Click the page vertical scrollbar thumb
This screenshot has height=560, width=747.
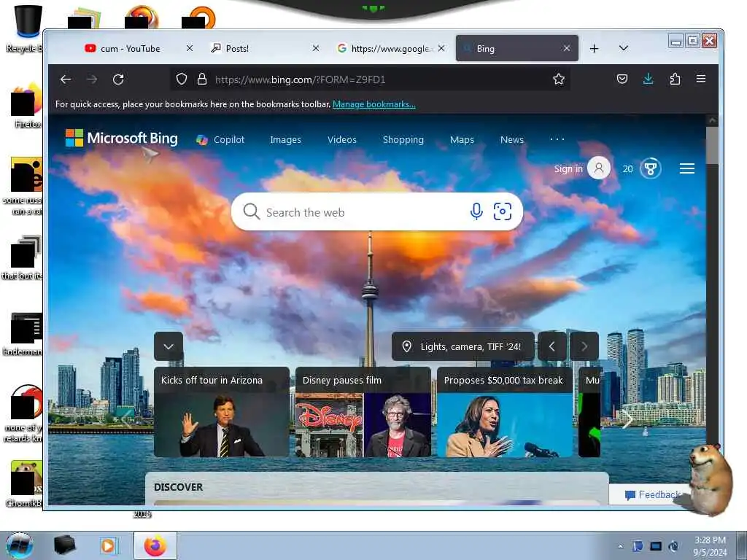tap(712, 145)
